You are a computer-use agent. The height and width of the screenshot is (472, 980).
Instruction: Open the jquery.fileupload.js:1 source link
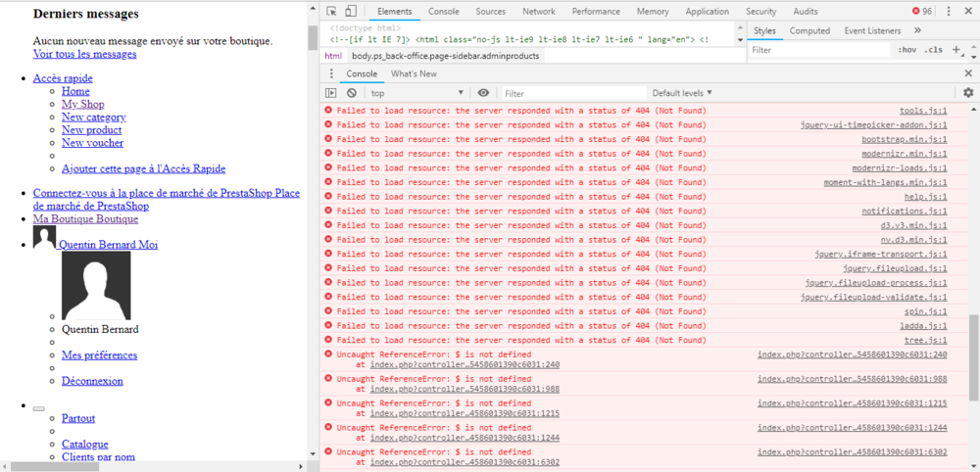895,268
